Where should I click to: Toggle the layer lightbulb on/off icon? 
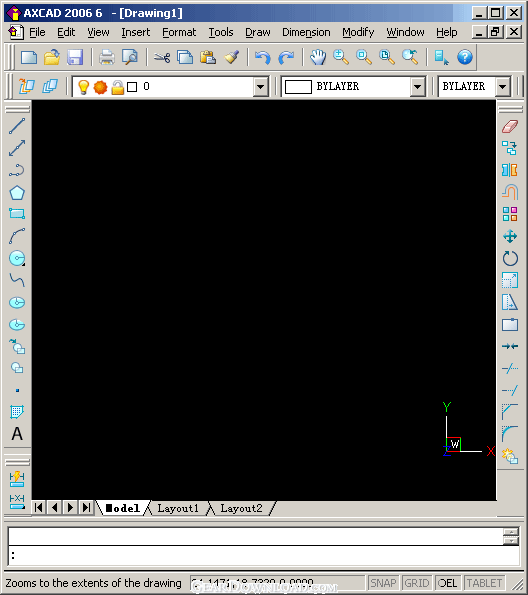tap(83, 87)
